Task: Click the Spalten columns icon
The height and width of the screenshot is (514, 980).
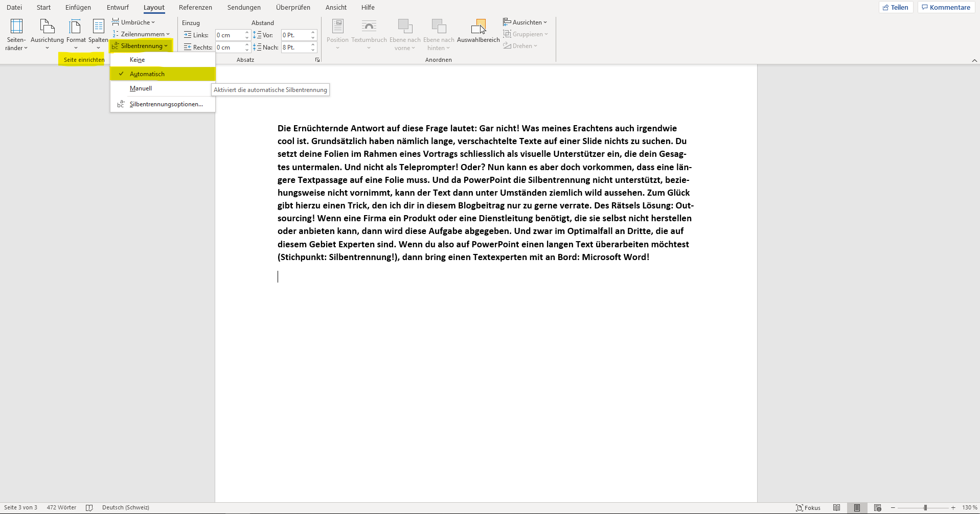Action: click(x=98, y=27)
